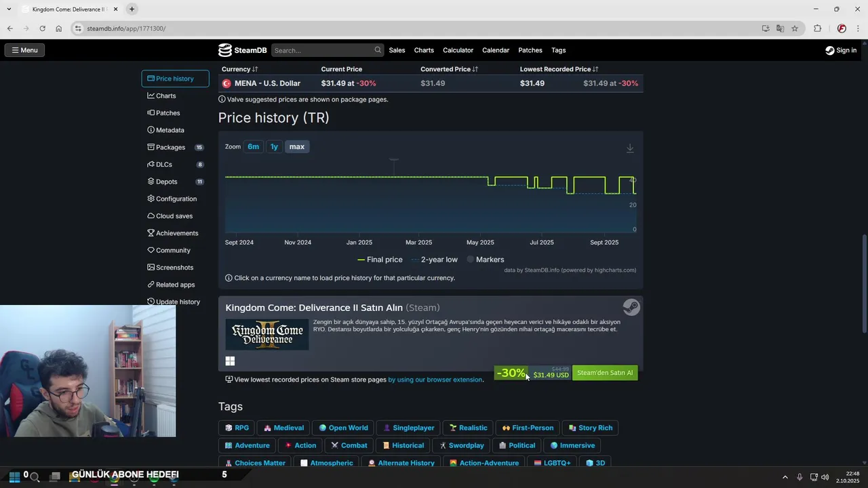Click the Windows platform icon under game logo
The width and height of the screenshot is (868, 488).
click(x=230, y=361)
